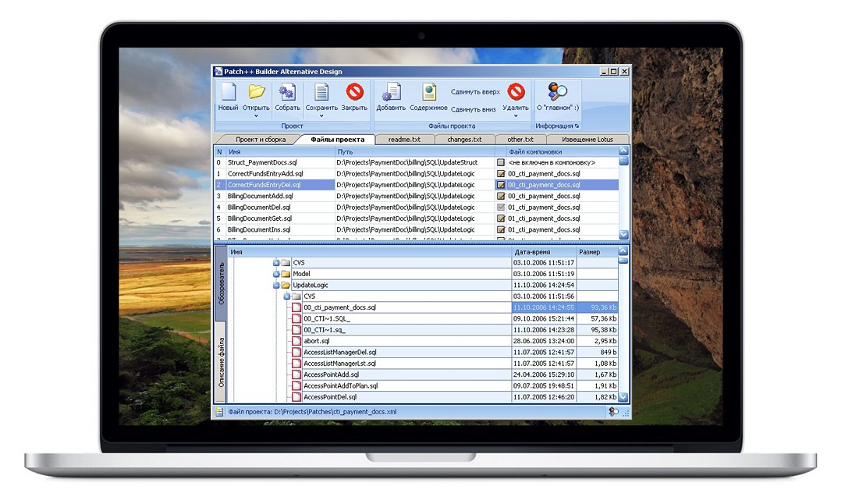
Task: Select vertical Обозреватель side tab
Action: 221,283
